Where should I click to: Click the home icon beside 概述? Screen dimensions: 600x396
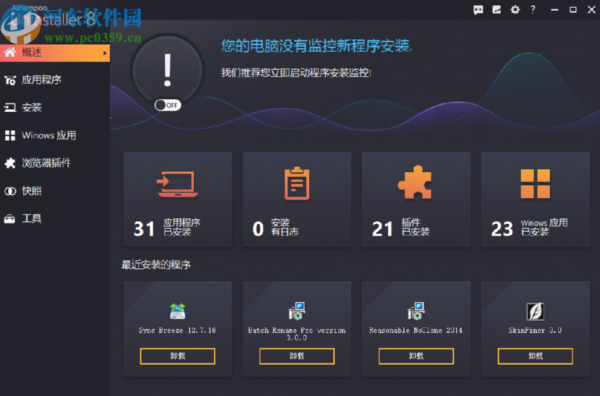pos(10,52)
